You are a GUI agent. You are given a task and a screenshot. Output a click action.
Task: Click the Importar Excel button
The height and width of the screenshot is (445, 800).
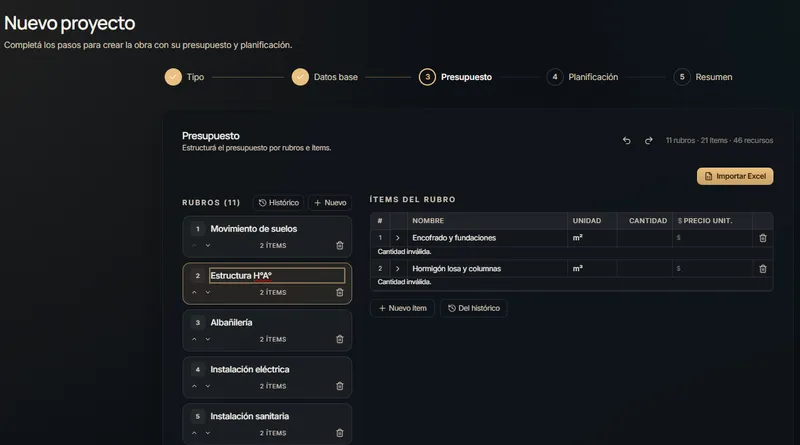point(735,176)
